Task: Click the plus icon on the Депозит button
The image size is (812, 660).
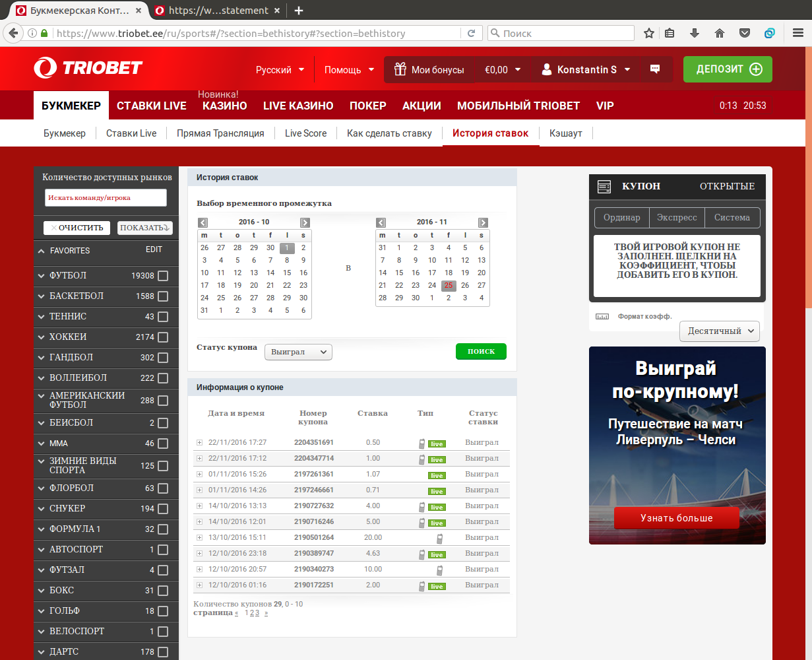Action: (x=756, y=69)
